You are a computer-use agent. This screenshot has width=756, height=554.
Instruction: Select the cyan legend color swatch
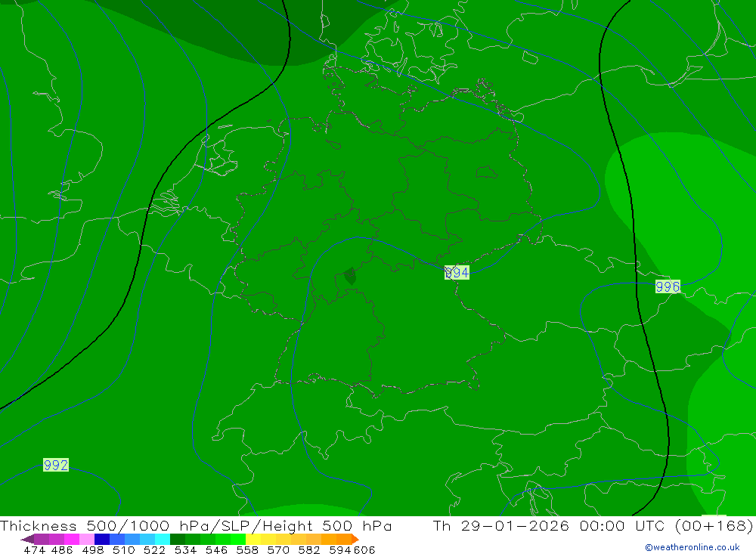point(163,539)
